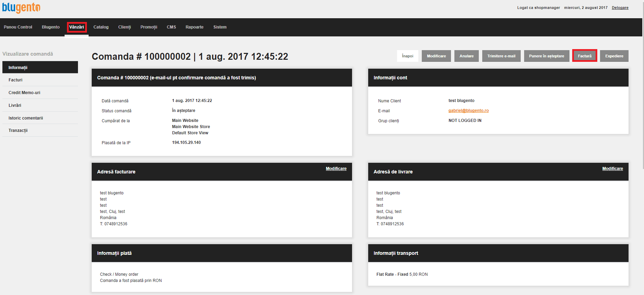The height and width of the screenshot is (295, 644).
Task: Open the Facturi sidebar tab
Action: [40, 80]
